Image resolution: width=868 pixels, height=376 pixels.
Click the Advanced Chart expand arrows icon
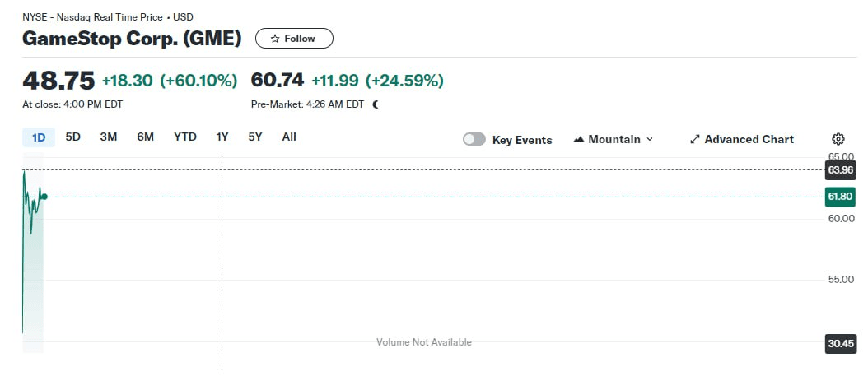tap(695, 139)
